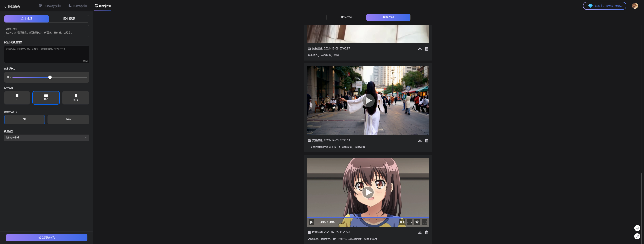Download the 07:38:13 video
The height and width of the screenshot is (244, 644).
coord(420,140)
